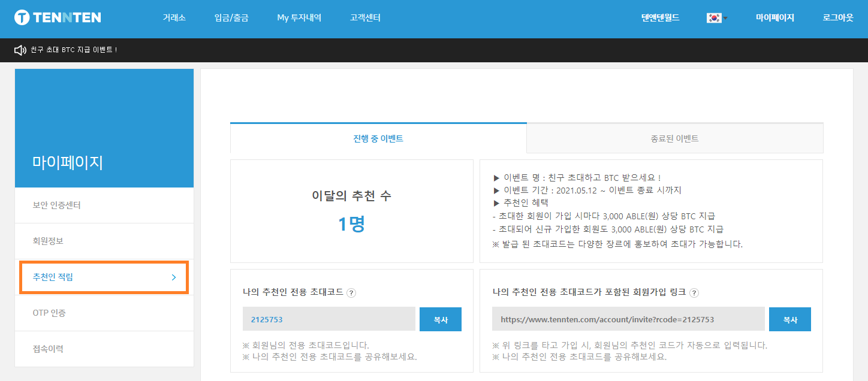Click the 이벤트 기간 : 2021.05.12 line

click(587, 190)
